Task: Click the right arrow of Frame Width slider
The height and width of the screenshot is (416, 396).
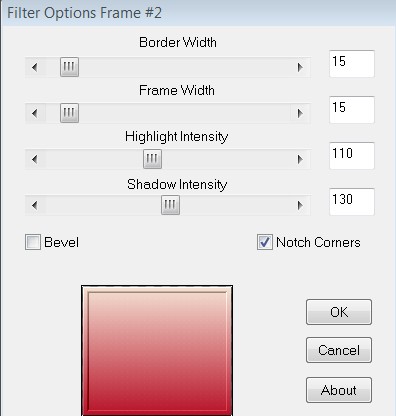Action: click(300, 113)
